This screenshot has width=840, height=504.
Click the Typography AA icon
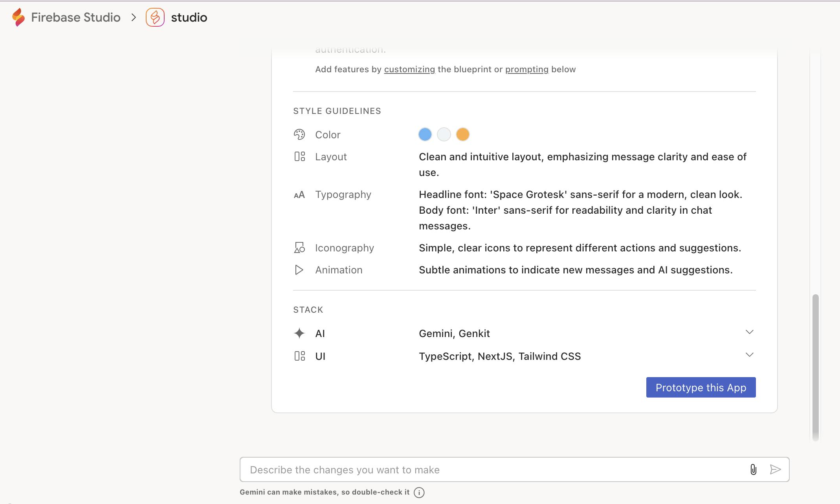click(x=299, y=194)
